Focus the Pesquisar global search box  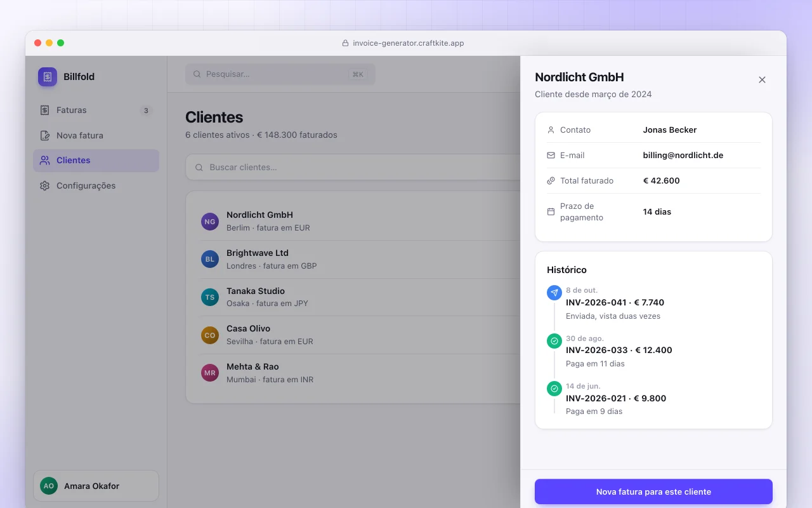(280, 74)
